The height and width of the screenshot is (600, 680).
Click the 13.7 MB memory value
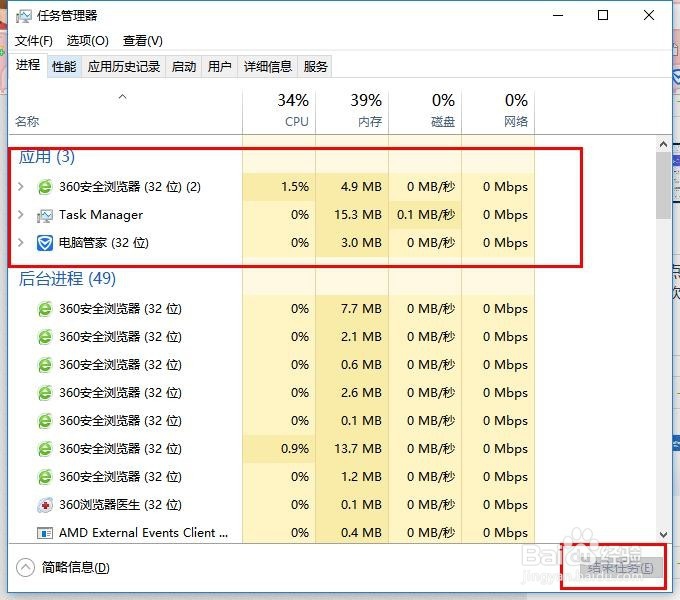(358, 449)
